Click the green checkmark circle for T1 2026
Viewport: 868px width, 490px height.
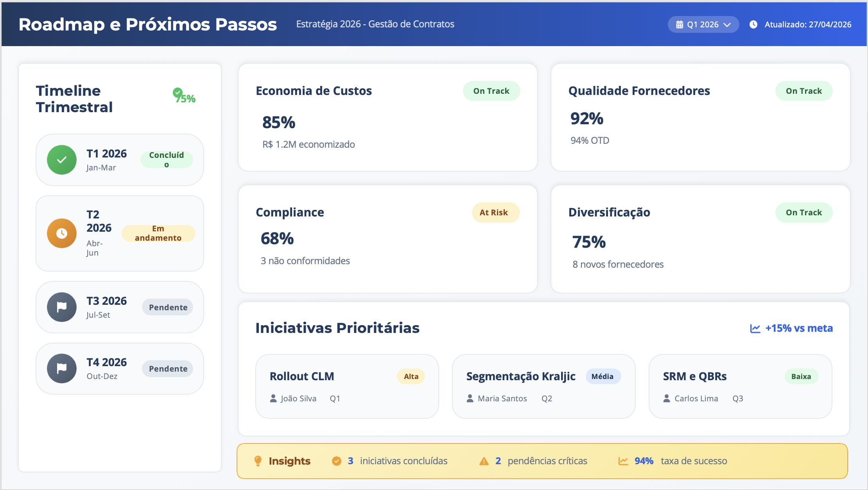62,160
